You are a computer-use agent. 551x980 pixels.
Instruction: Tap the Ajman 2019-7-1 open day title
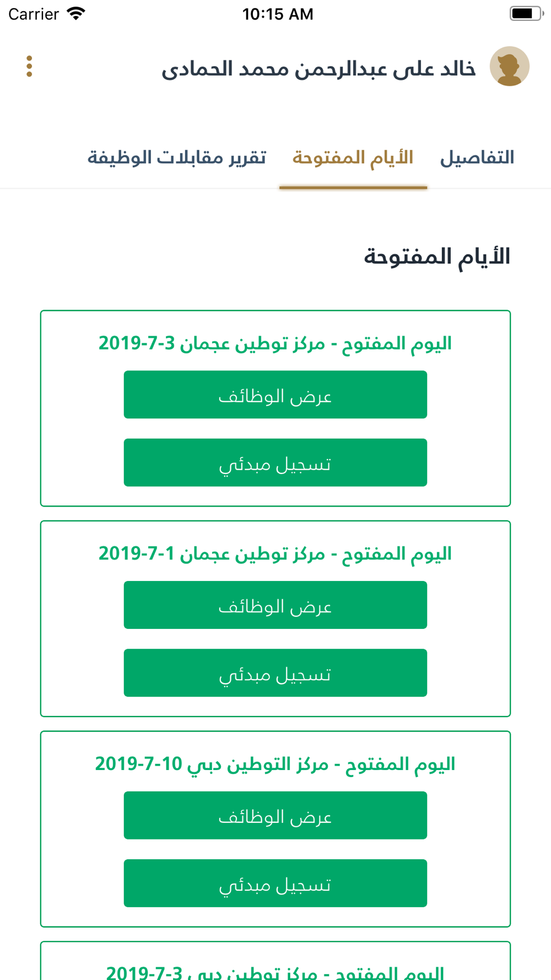tap(275, 553)
